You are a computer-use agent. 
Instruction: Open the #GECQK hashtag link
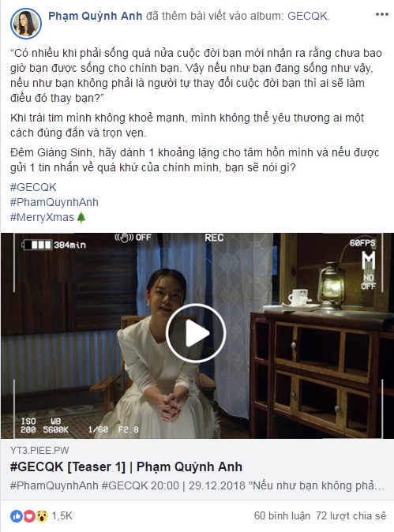click(x=33, y=187)
